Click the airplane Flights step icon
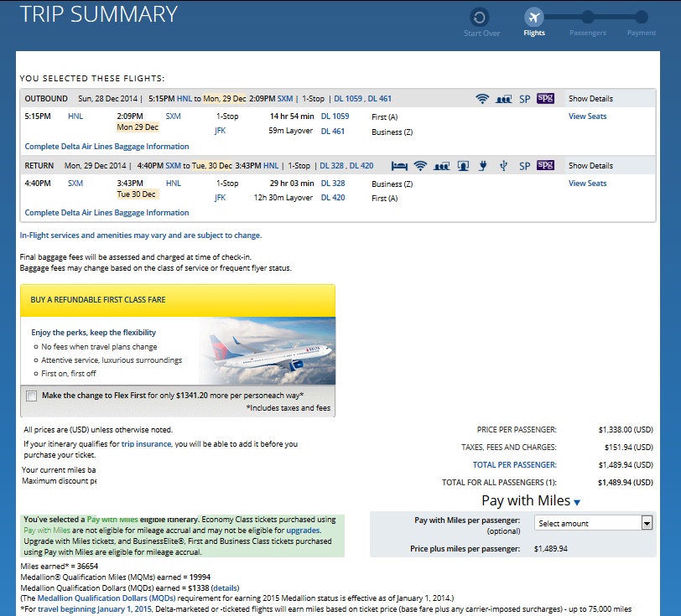This screenshot has width=681, height=616. 533,18
